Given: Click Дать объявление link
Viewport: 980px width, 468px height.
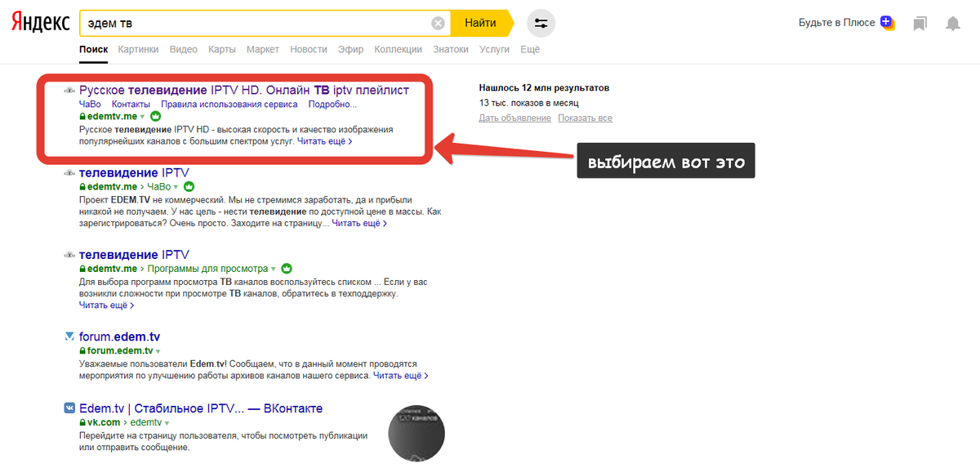Looking at the screenshot, I should coord(515,118).
